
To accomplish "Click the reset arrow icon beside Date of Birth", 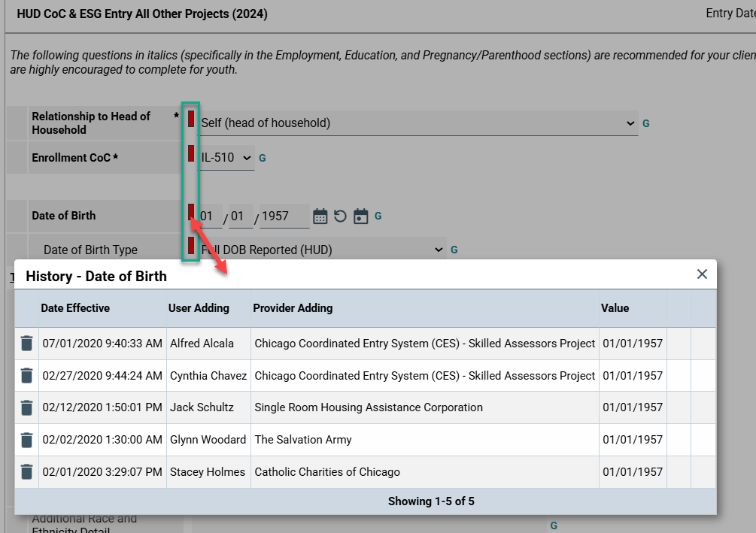I will (340, 217).
